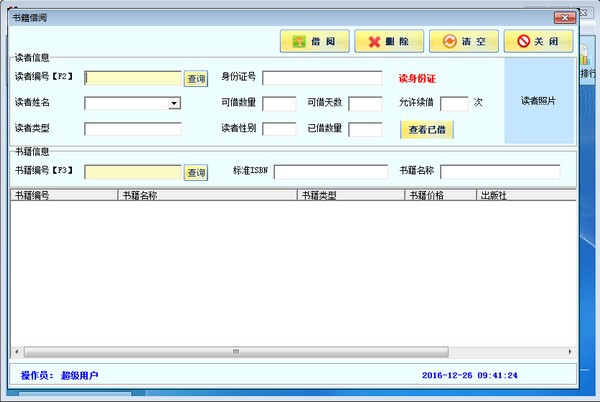Click the 书籍价格 column header
The width and height of the screenshot is (600, 402).
coord(439,195)
